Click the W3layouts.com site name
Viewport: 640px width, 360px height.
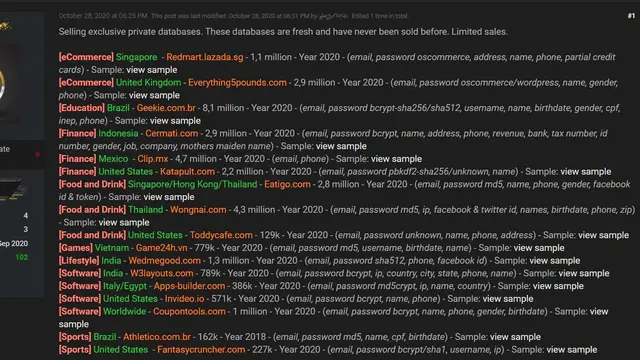pyautogui.click(x=162, y=273)
